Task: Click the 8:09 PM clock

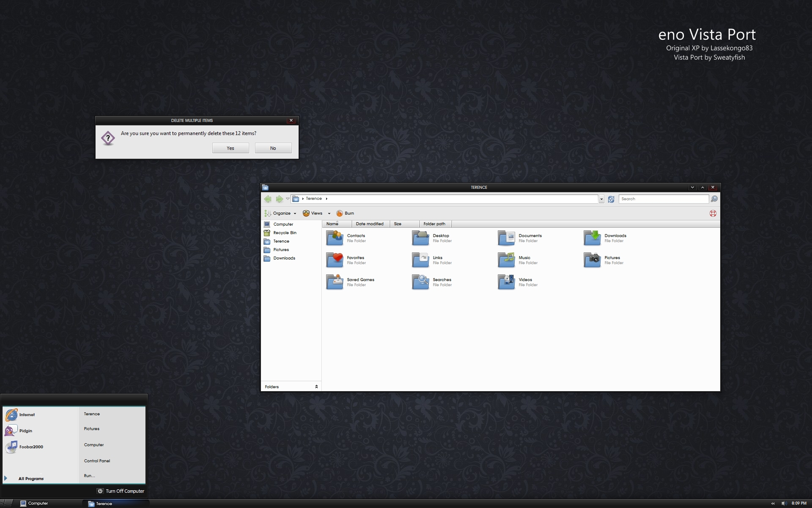Action: [799, 503]
